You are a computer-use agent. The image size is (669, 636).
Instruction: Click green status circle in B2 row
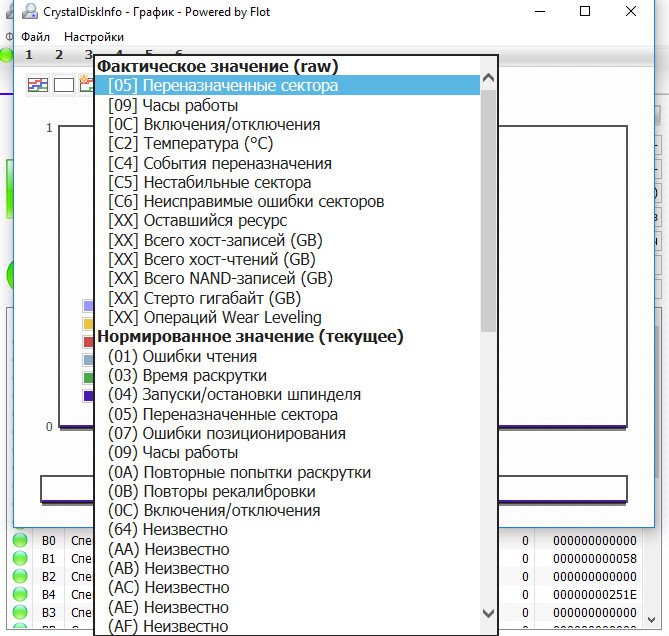[x=20, y=576]
